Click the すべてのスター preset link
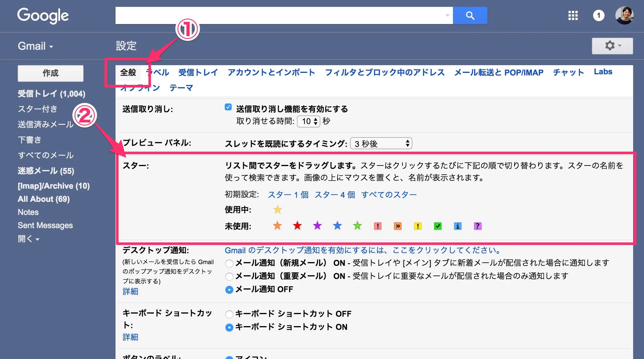The width and height of the screenshot is (644, 359). 389,195
